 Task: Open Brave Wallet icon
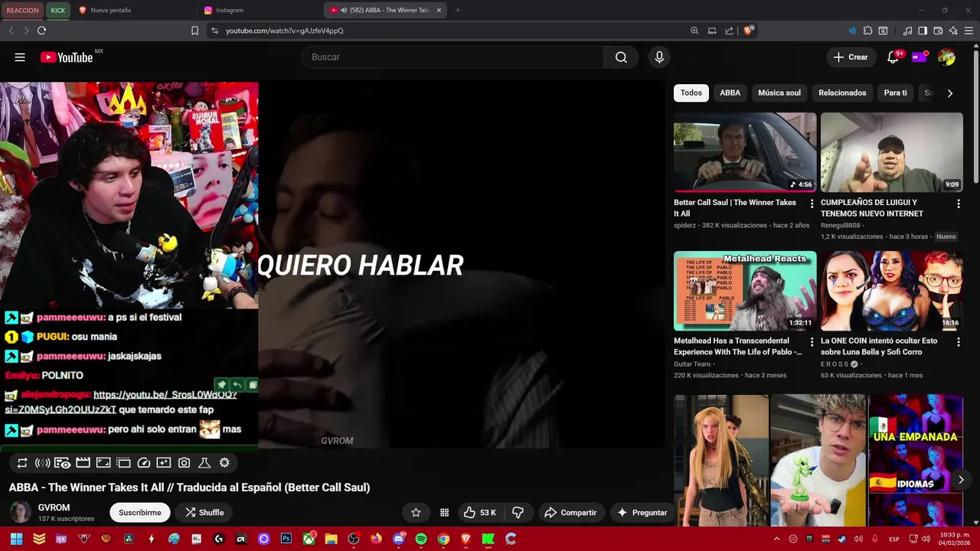coord(938,31)
